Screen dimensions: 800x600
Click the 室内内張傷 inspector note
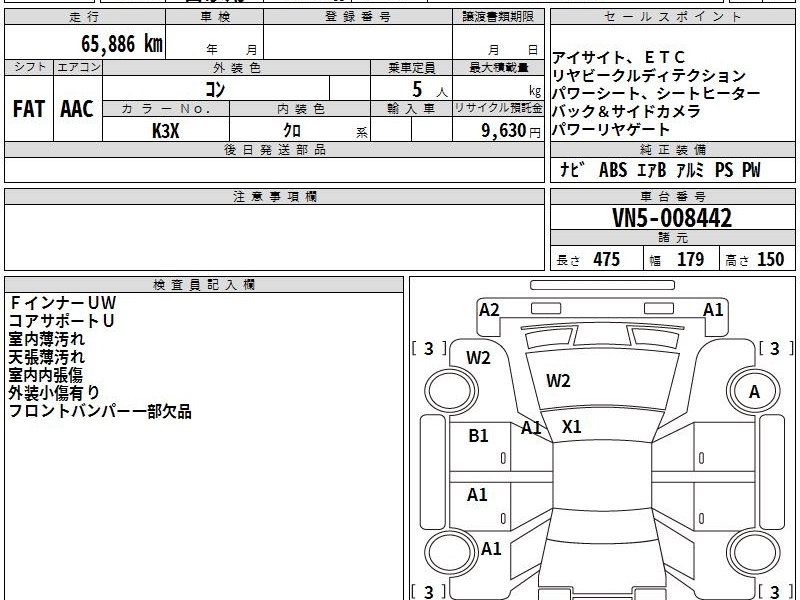coord(45,374)
